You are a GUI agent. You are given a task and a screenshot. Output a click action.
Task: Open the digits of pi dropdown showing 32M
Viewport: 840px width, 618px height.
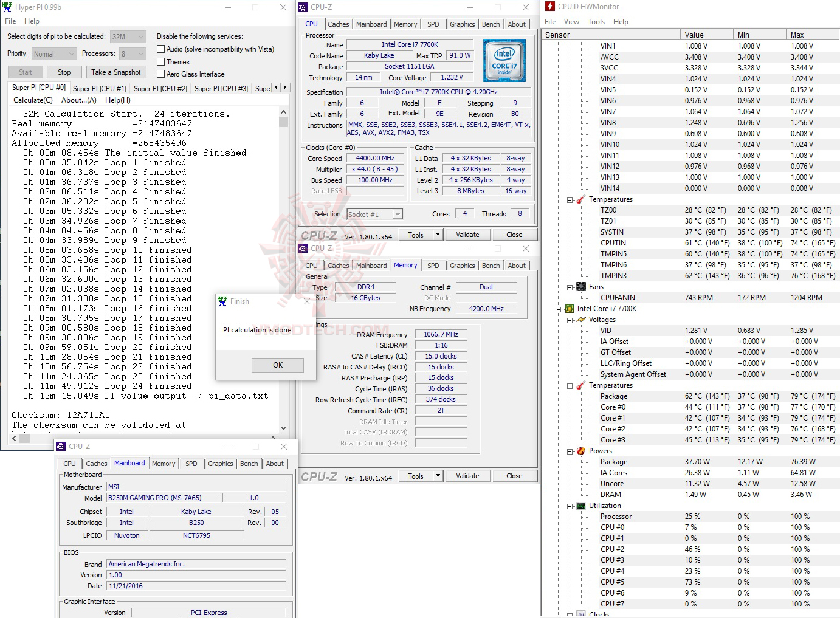[140, 36]
